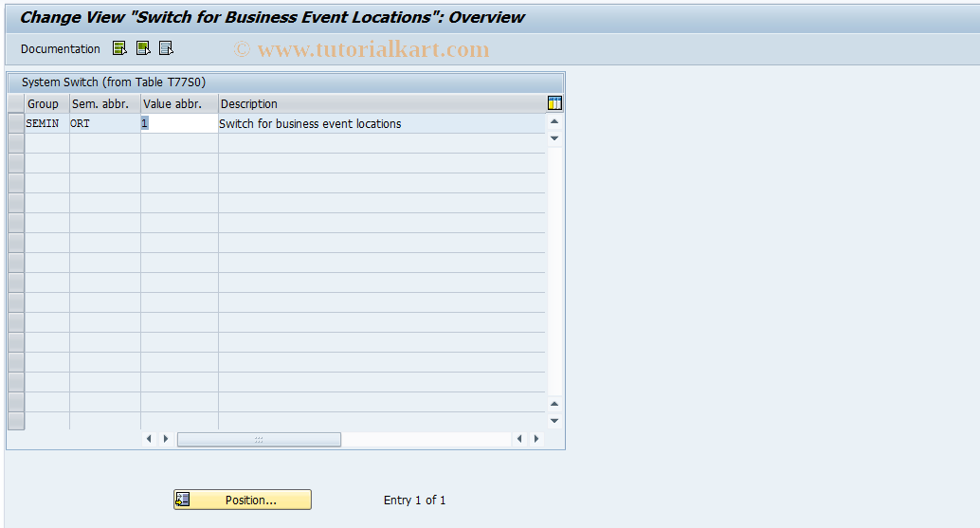Click the scroll right arrow beside the first left arrow
Screen dimensions: 980x528
166,439
